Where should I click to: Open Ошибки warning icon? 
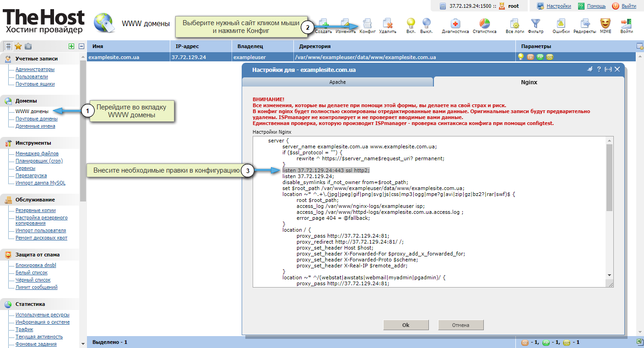coord(561,26)
